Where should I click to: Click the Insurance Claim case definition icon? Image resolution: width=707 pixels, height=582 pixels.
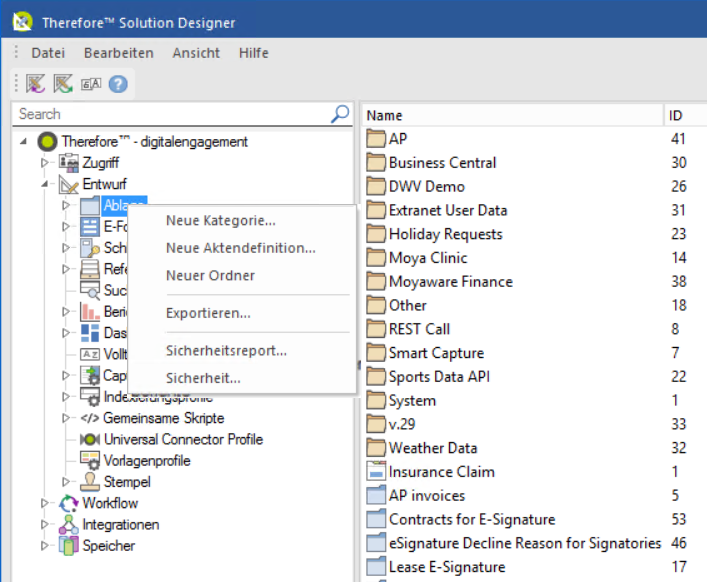click(x=376, y=472)
